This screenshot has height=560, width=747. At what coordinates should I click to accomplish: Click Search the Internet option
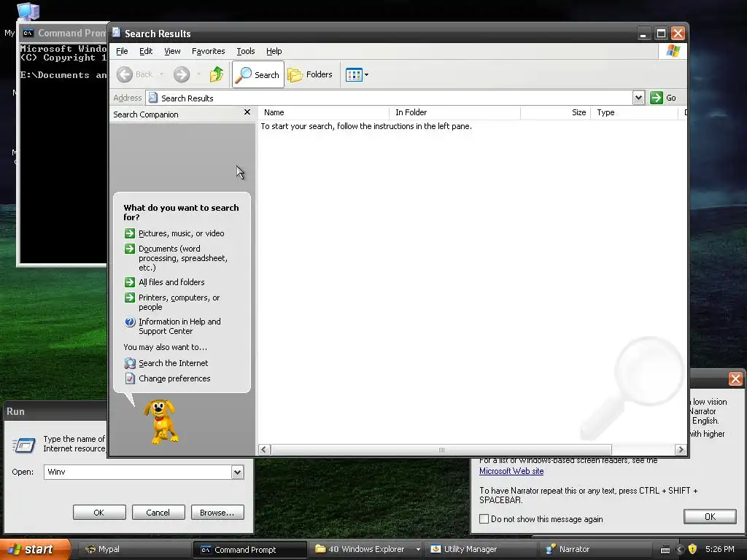tap(174, 363)
